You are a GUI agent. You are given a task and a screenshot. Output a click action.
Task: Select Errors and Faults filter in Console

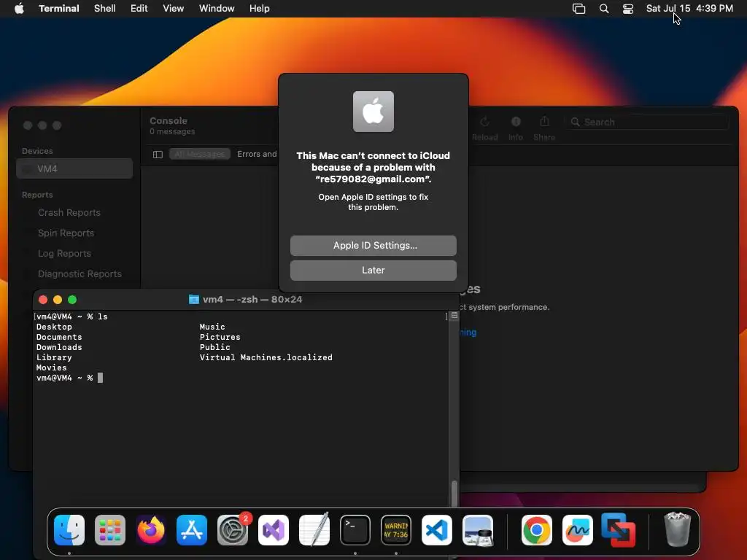(257, 154)
